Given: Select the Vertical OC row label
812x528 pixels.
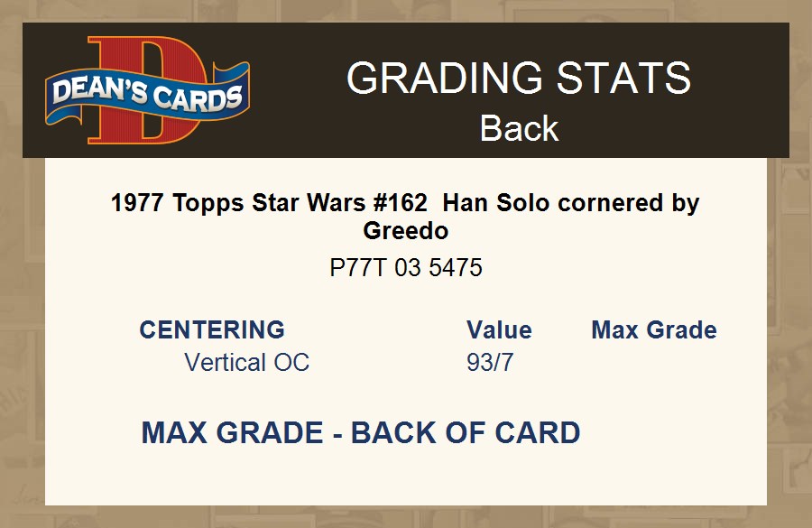Looking at the screenshot, I should 246,363.
